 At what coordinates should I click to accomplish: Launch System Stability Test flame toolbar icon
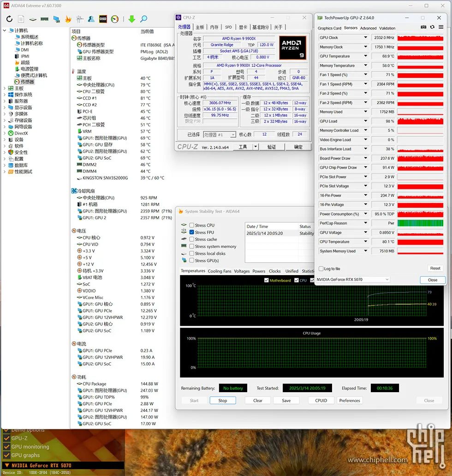pos(68,19)
